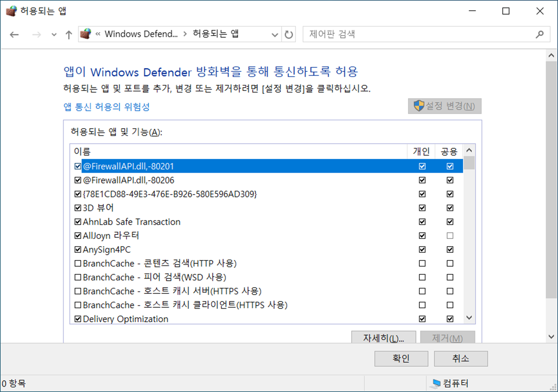Open 자세히(L)... details button
The height and width of the screenshot is (392, 558).
(x=383, y=338)
